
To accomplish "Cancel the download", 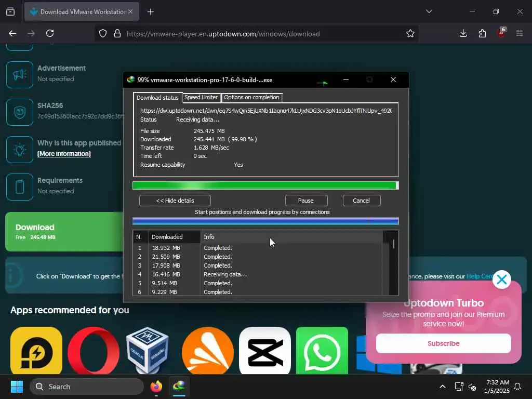I will coord(362,201).
